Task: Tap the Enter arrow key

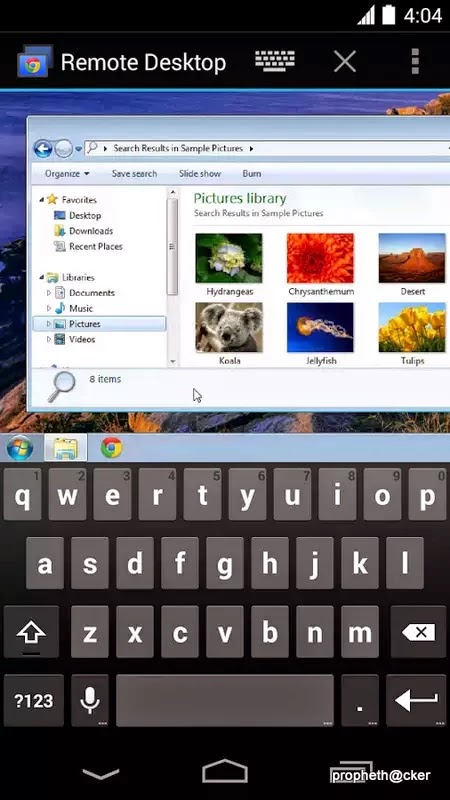Action: 416,701
